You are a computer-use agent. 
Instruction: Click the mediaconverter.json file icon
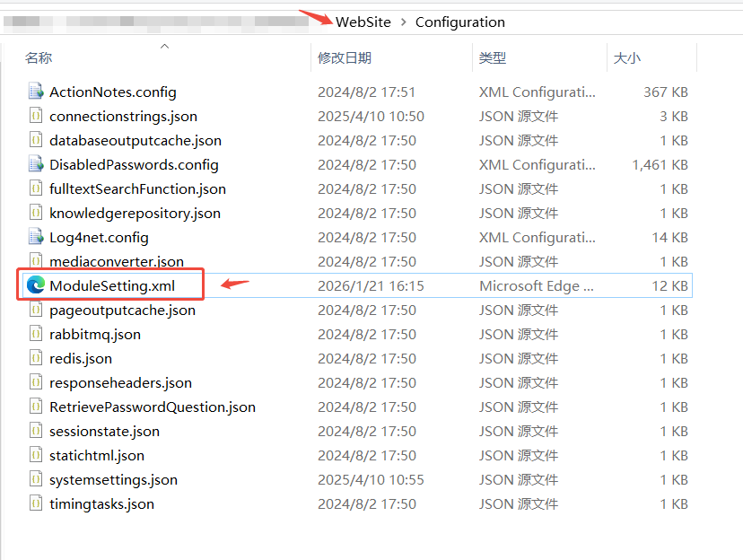[x=36, y=260]
